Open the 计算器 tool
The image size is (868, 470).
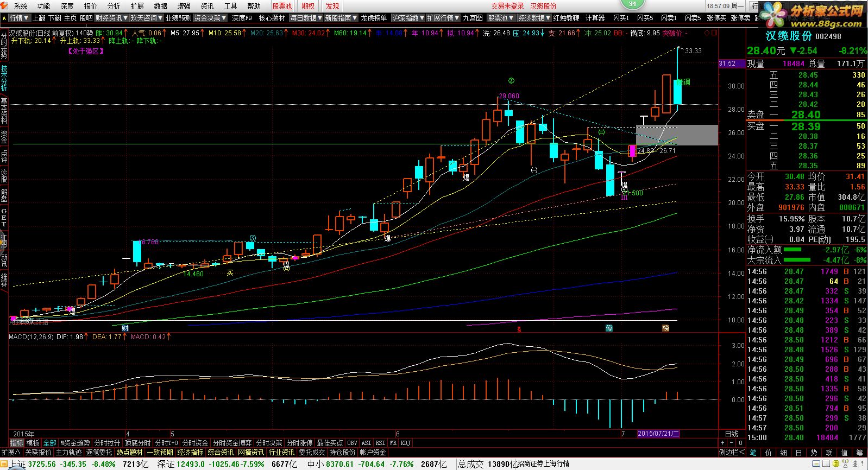595,18
